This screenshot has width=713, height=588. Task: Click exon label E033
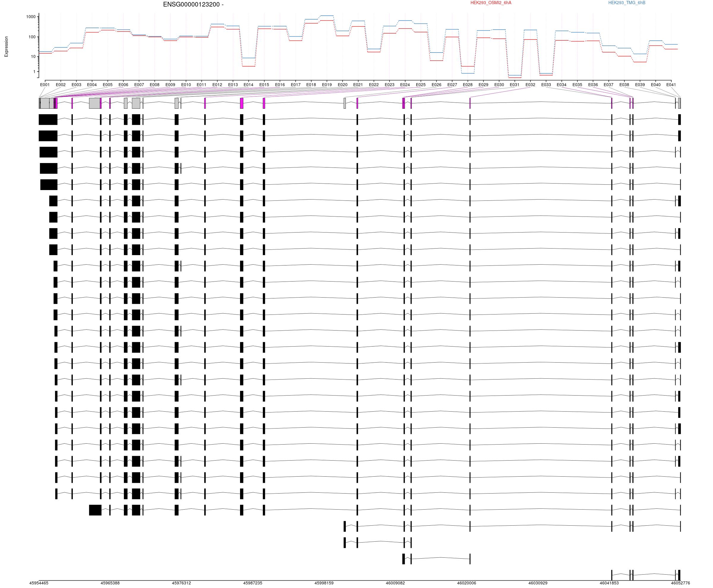click(x=546, y=85)
